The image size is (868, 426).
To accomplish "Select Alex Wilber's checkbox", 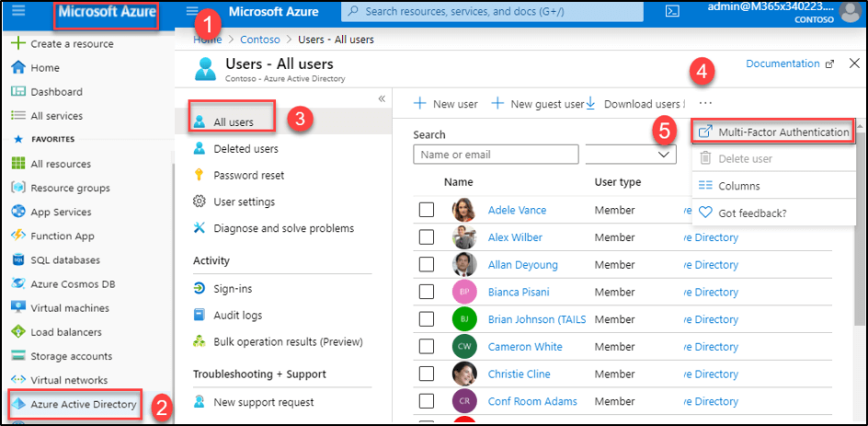I will 427,237.
